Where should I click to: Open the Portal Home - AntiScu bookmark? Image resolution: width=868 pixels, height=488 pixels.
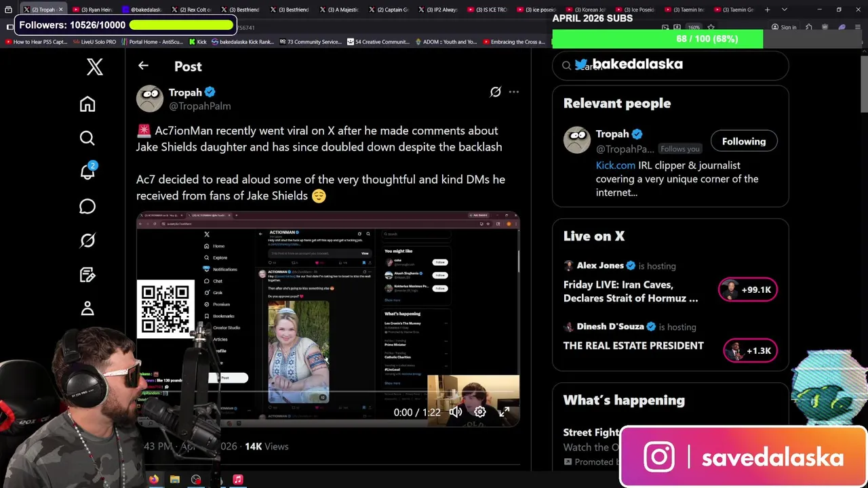tap(152, 42)
